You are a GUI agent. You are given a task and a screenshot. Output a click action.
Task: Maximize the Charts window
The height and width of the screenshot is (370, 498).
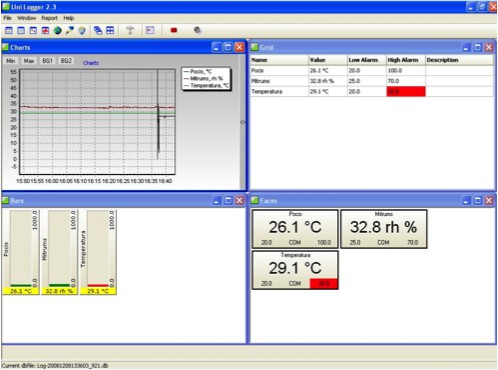point(228,47)
